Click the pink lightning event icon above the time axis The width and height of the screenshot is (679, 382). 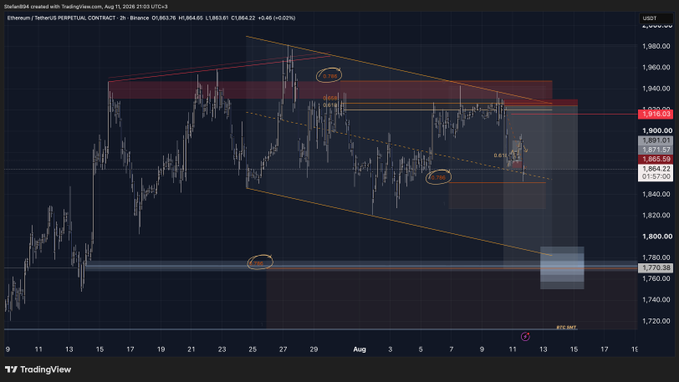(525, 337)
